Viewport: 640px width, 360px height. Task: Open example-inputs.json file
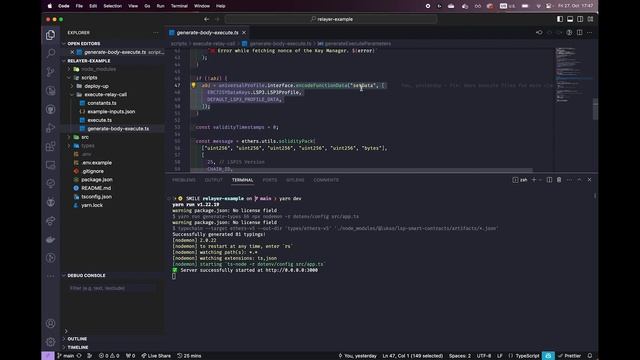pyautogui.click(x=111, y=112)
